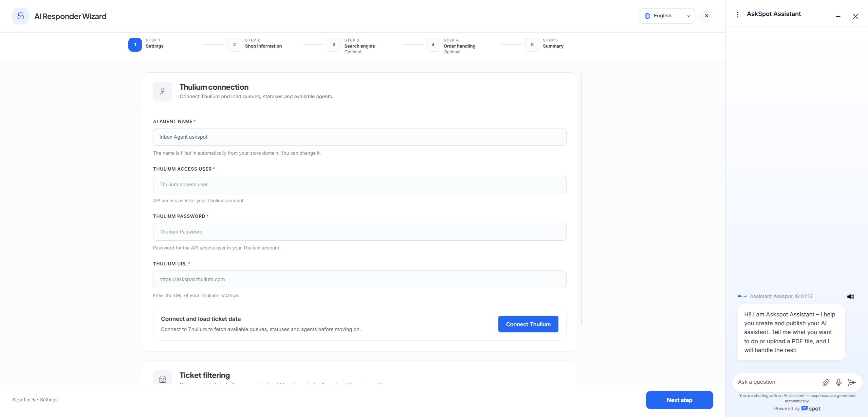Screen dimensions: 868x417
Task: Attach a file in the chat
Action: (x=826, y=382)
